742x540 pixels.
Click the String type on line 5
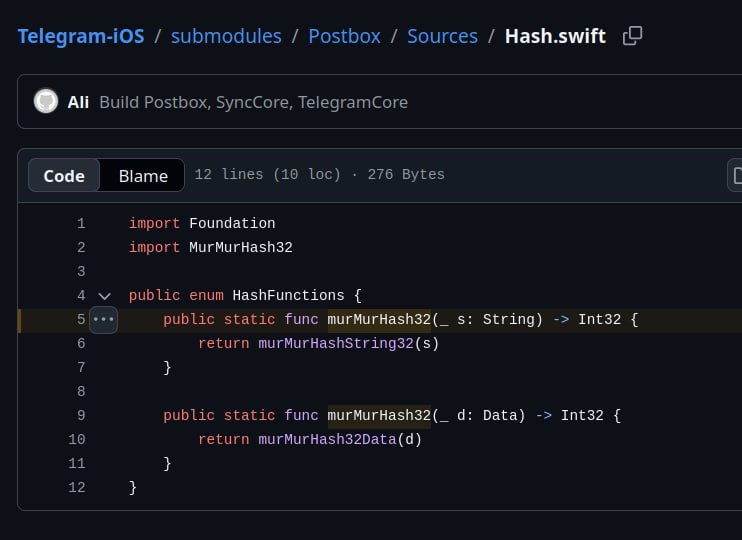[509, 319]
